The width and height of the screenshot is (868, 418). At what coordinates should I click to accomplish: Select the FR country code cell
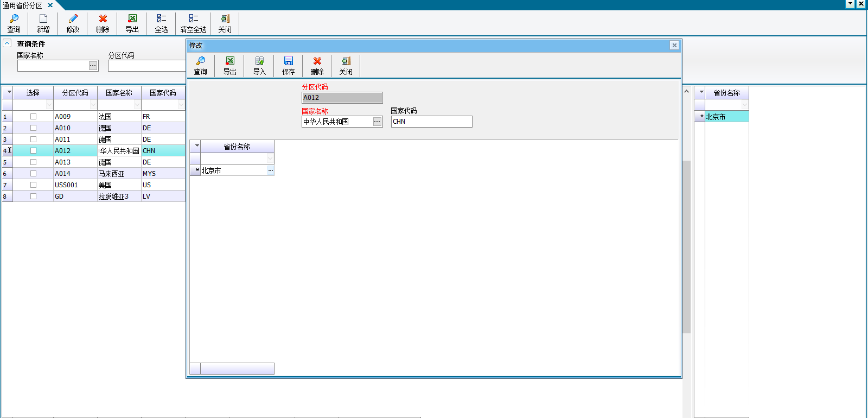(x=163, y=117)
